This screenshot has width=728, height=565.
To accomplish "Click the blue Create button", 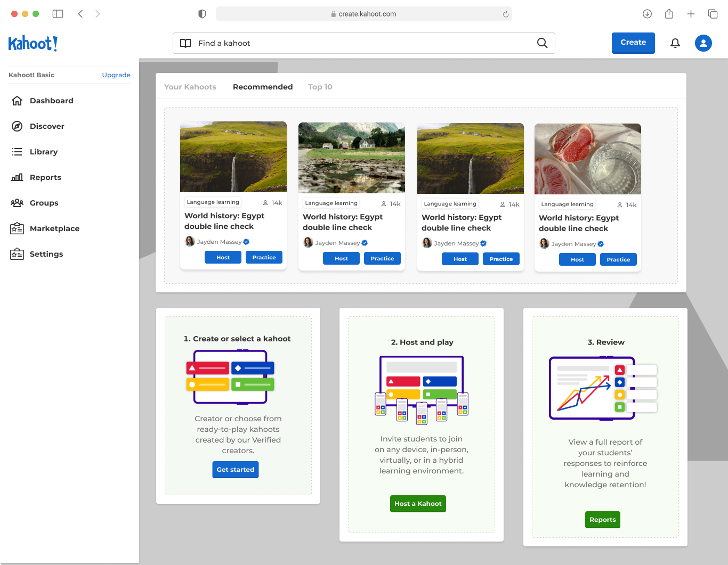I will 633,43.
